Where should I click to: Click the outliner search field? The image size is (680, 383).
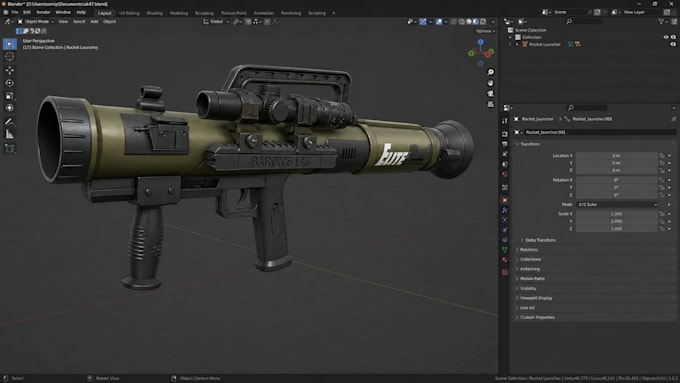(584, 22)
